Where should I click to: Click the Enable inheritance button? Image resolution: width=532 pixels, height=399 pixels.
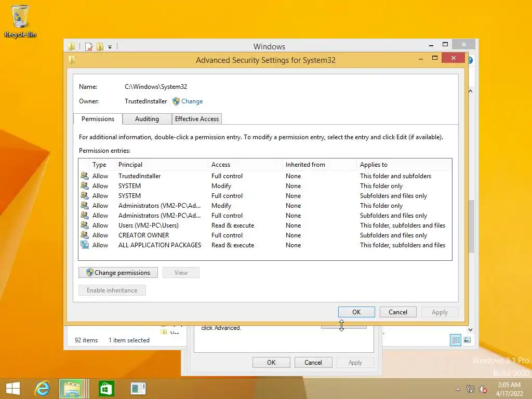pyautogui.click(x=112, y=290)
